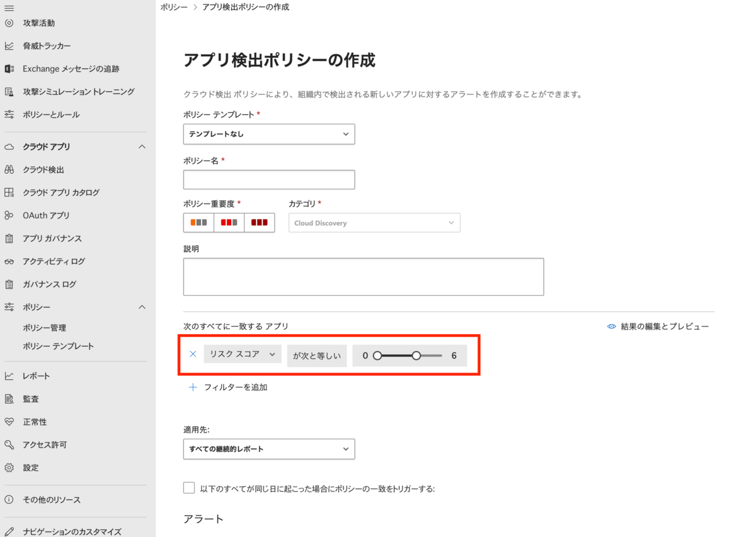Collapse the ポリシー section chevron

(142, 307)
